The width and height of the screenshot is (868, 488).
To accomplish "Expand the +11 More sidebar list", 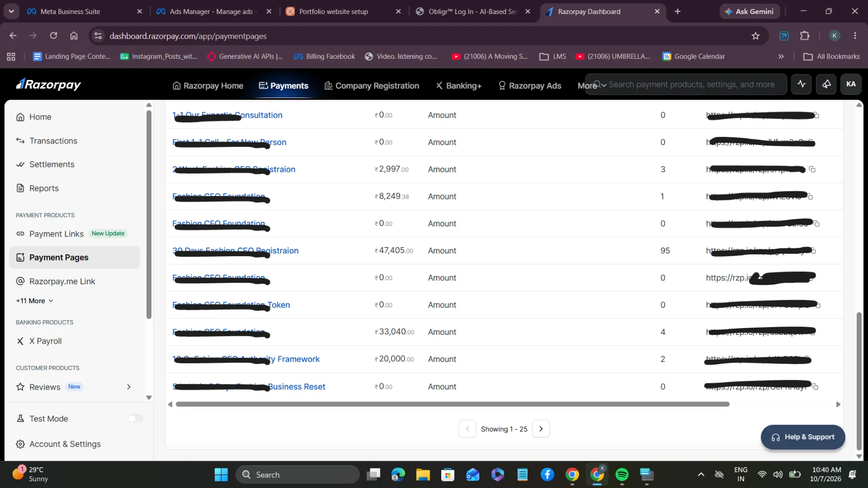I will pyautogui.click(x=35, y=301).
